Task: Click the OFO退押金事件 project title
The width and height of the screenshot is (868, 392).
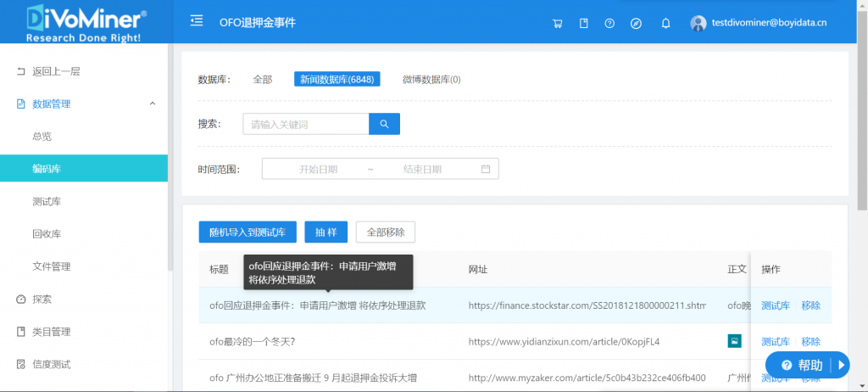Action: [258, 23]
